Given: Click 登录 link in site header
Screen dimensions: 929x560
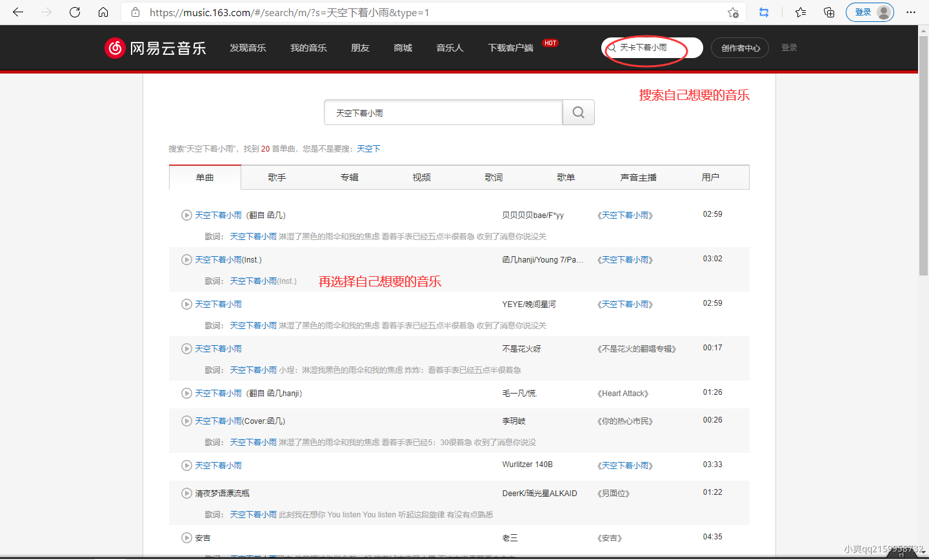Looking at the screenshot, I should (x=789, y=48).
